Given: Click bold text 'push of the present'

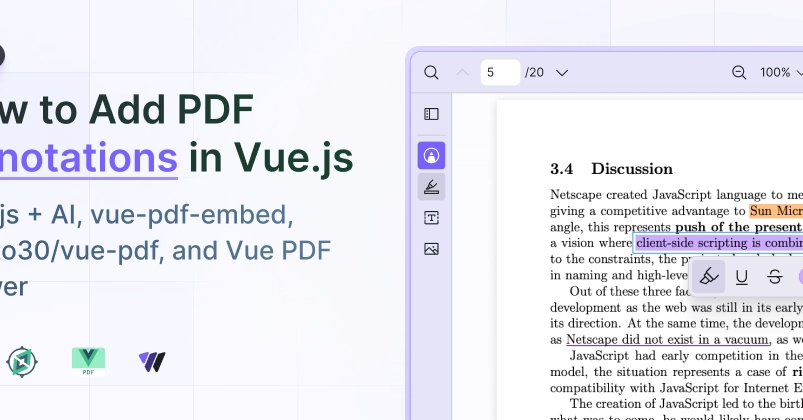Looking at the screenshot, I should (738, 227).
